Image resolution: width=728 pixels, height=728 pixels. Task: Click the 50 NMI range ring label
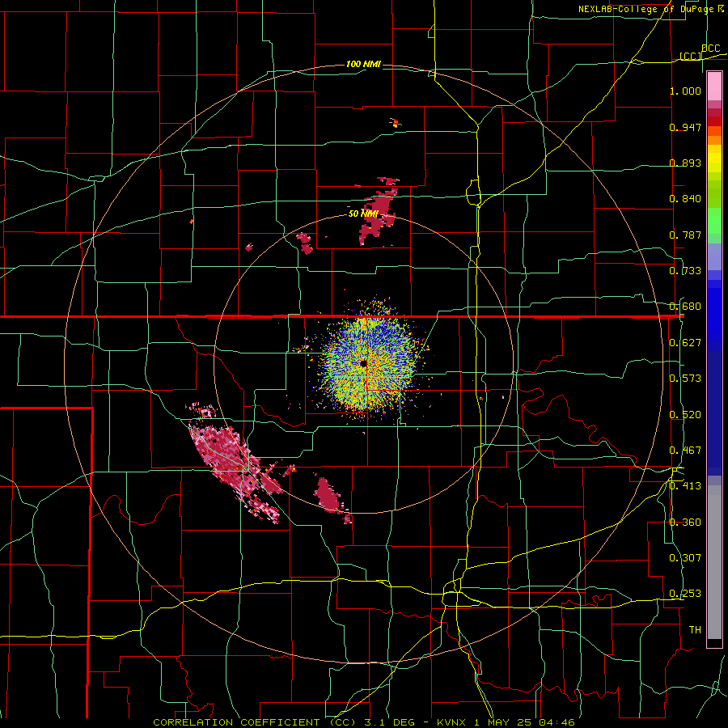363,214
